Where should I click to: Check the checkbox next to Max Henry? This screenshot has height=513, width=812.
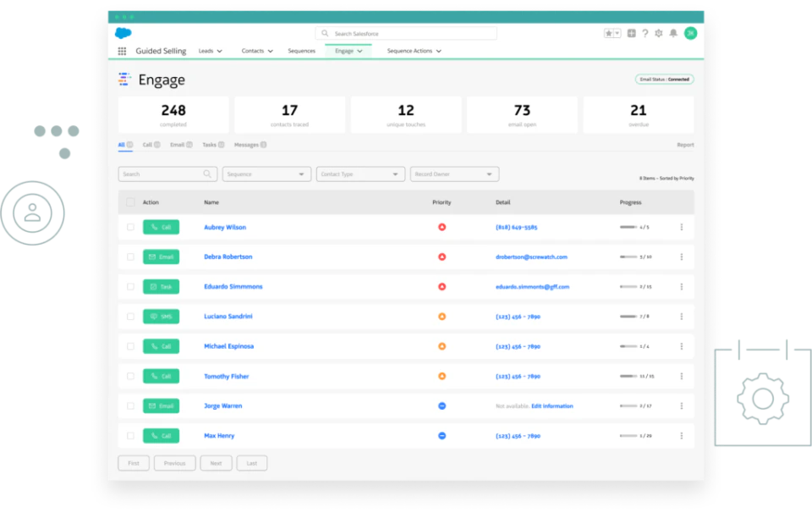pos(132,435)
